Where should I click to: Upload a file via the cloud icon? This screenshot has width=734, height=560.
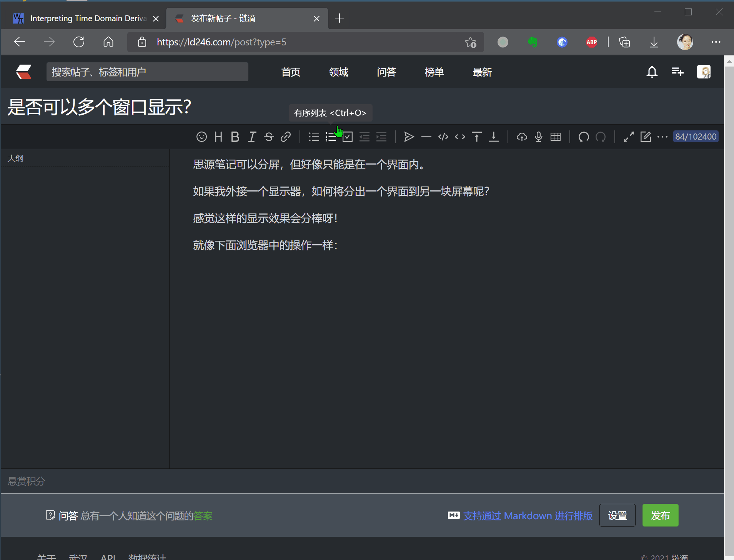tap(522, 137)
